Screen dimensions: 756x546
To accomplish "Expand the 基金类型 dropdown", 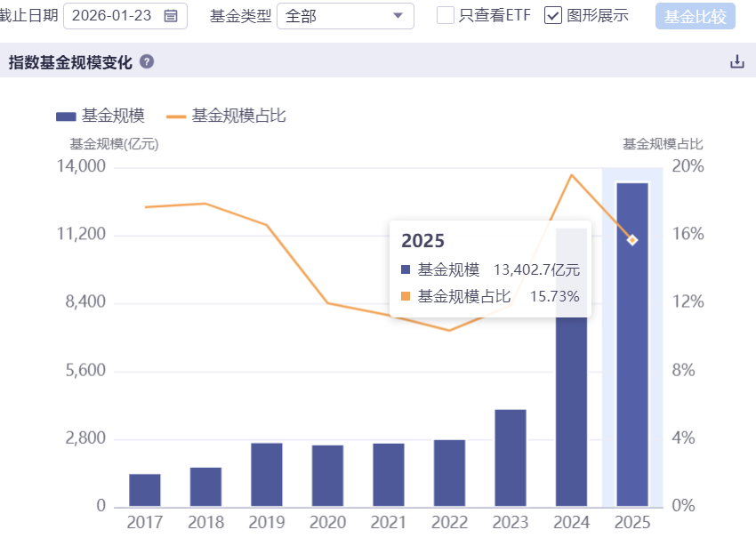I will coord(345,16).
